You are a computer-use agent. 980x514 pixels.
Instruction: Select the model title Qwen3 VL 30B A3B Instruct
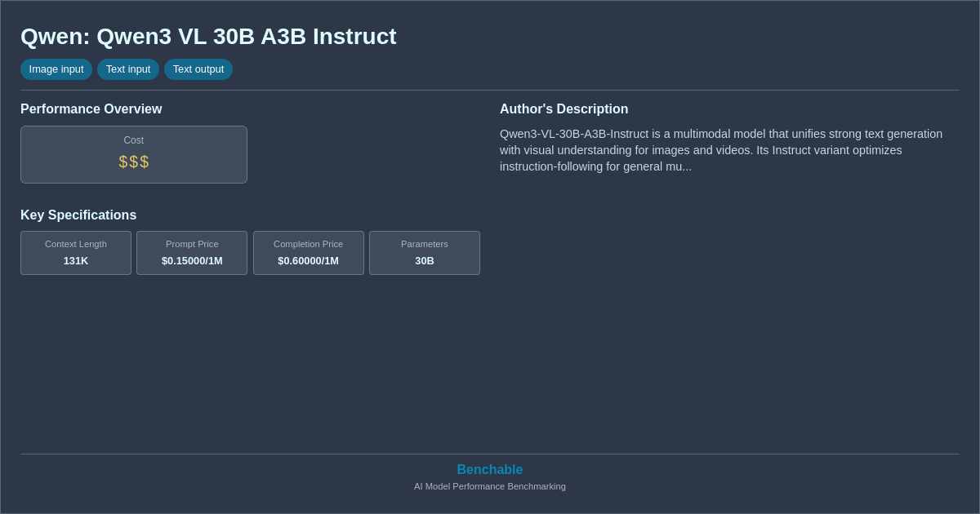tap(245, 37)
